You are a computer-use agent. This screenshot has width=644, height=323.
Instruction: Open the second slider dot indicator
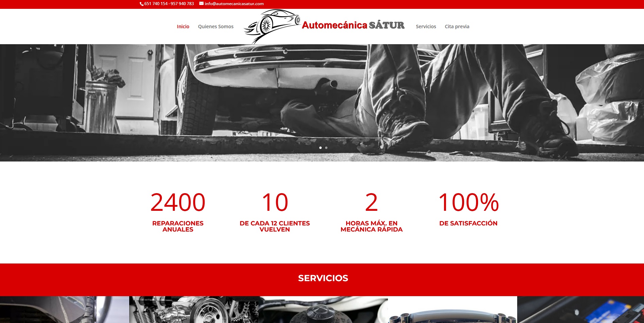326,148
